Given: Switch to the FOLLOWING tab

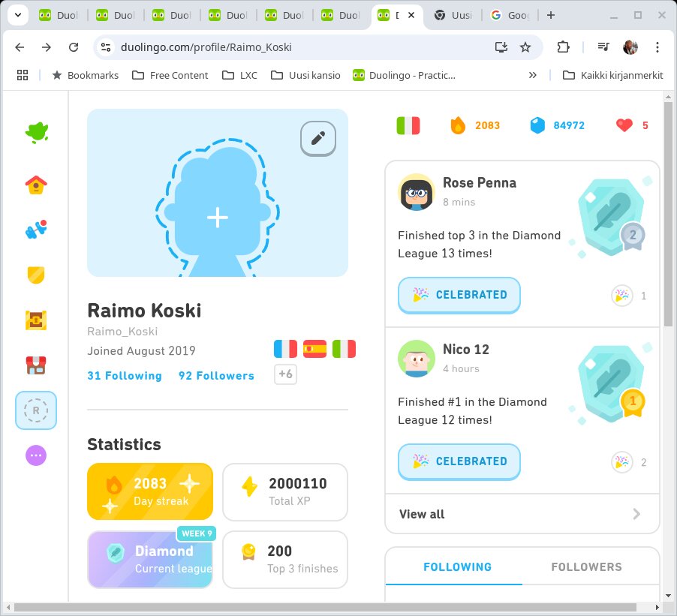Looking at the screenshot, I should [x=457, y=566].
